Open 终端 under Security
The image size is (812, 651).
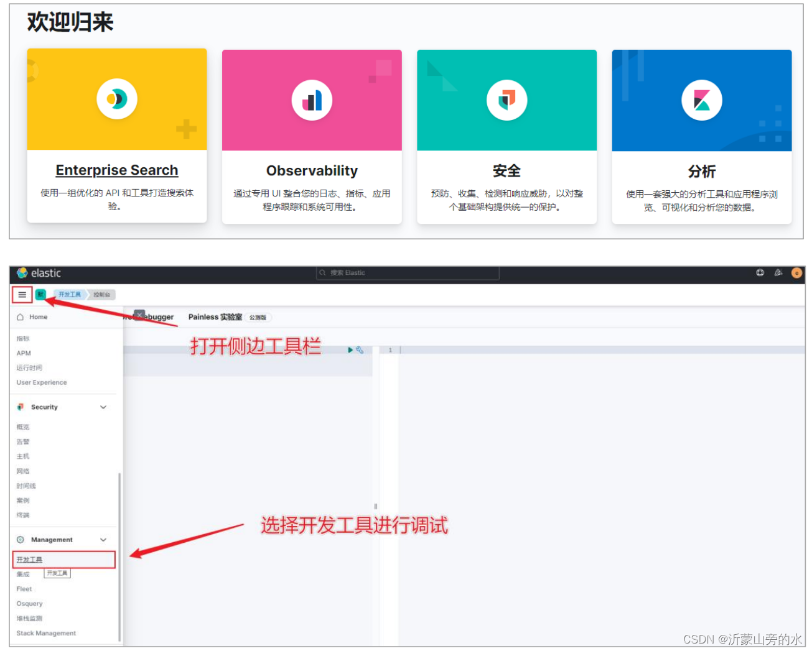tap(23, 515)
